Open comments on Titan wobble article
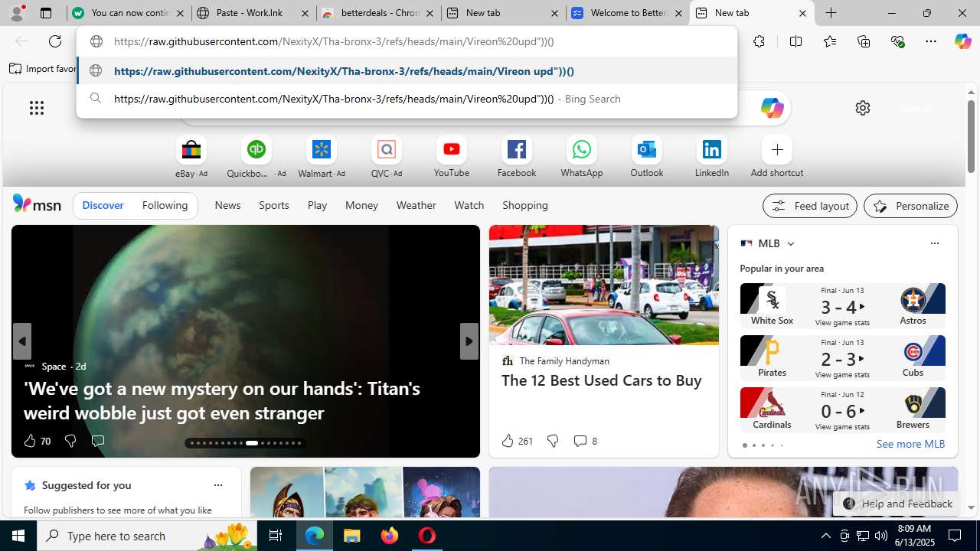This screenshot has height=551, width=980. (97, 441)
